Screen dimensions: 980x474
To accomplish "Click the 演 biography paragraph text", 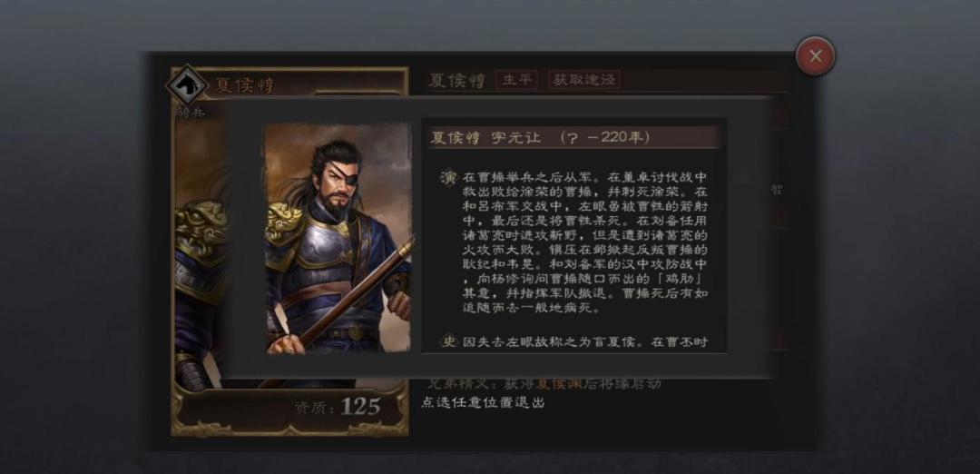I will coord(585,242).
